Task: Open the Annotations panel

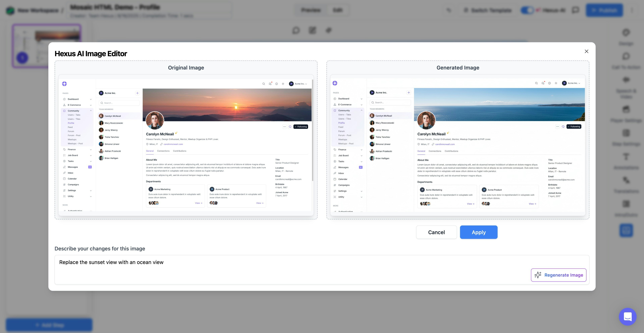Action: [x=626, y=161]
